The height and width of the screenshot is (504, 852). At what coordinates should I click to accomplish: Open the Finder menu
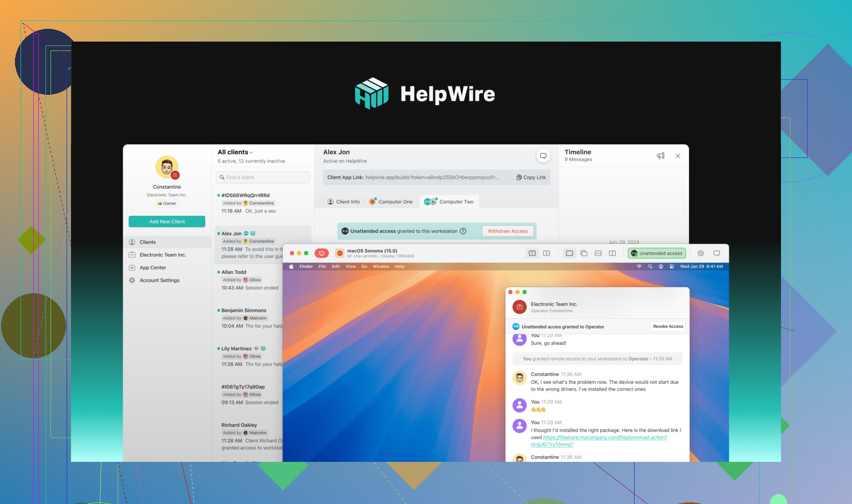tap(306, 267)
